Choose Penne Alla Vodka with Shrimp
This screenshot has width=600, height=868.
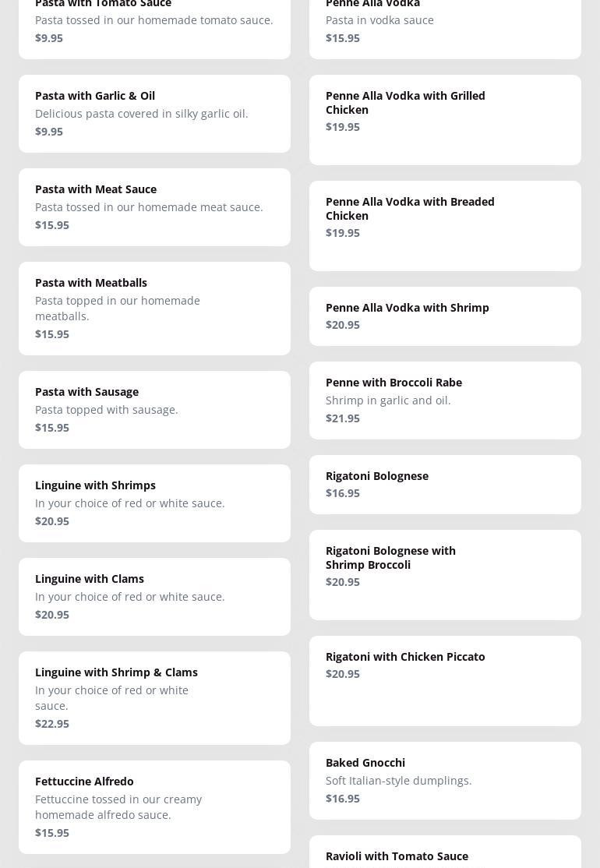click(445, 316)
